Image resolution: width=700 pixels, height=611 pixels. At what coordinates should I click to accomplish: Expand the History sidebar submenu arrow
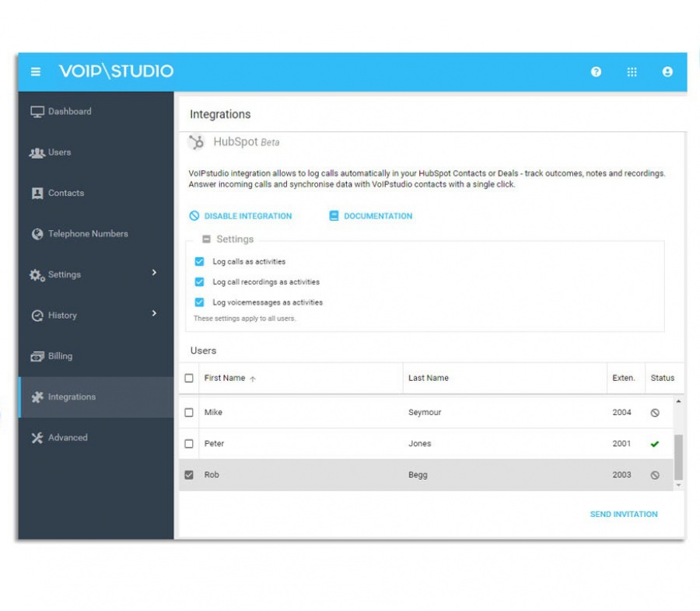click(154, 313)
